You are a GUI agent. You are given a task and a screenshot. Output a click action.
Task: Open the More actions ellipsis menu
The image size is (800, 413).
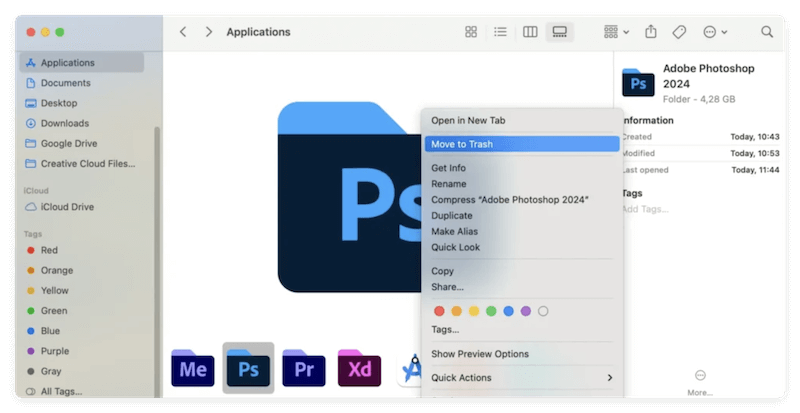(714, 32)
